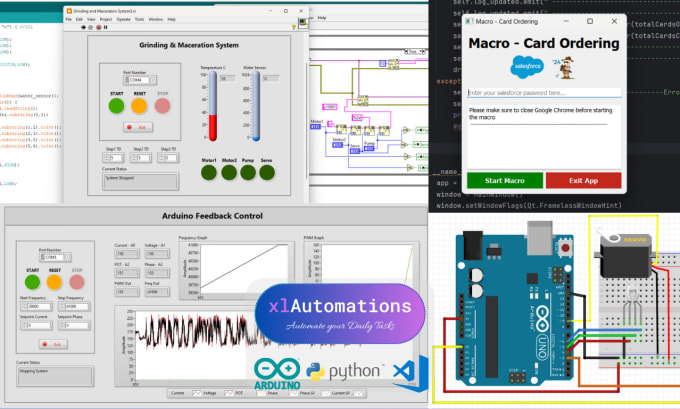Click Motor2 indicator LED

(229, 173)
